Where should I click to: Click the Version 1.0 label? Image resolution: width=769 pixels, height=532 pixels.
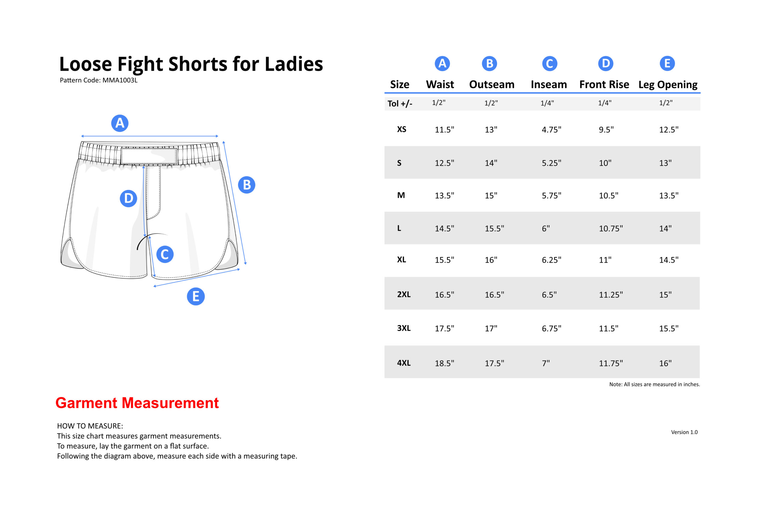[x=684, y=432]
